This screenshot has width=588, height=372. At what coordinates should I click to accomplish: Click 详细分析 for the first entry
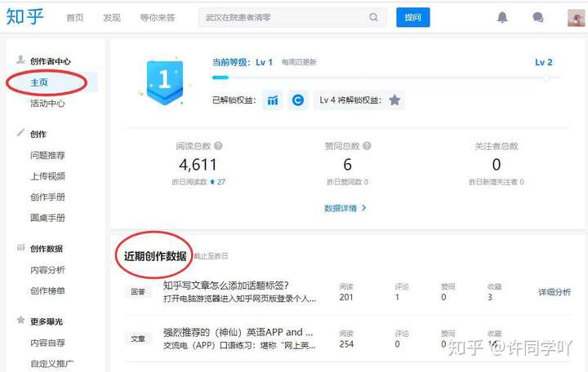coord(555,292)
